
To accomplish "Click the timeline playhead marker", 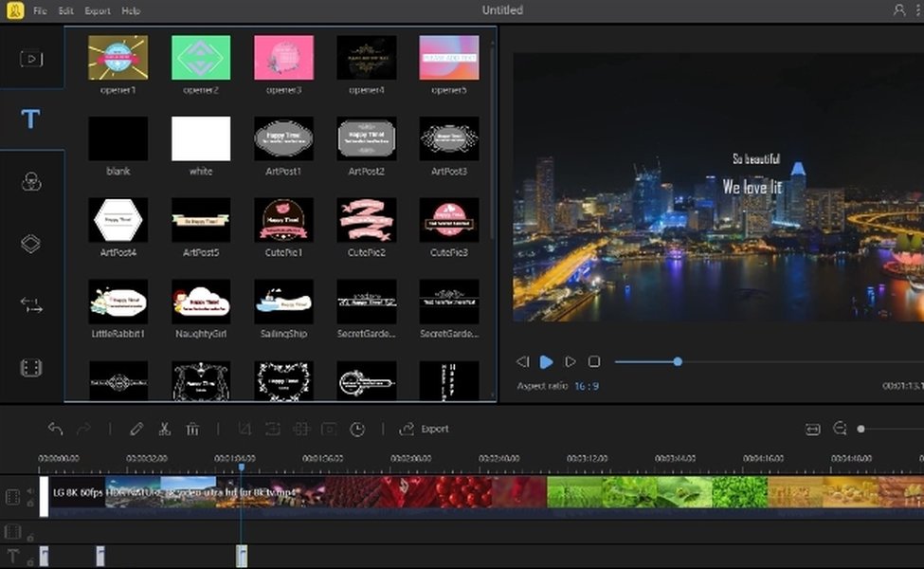I will (x=241, y=467).
